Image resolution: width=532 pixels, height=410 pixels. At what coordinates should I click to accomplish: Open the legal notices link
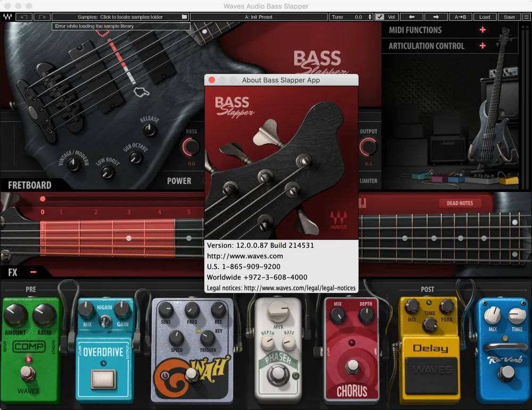(x=300, y=288)
